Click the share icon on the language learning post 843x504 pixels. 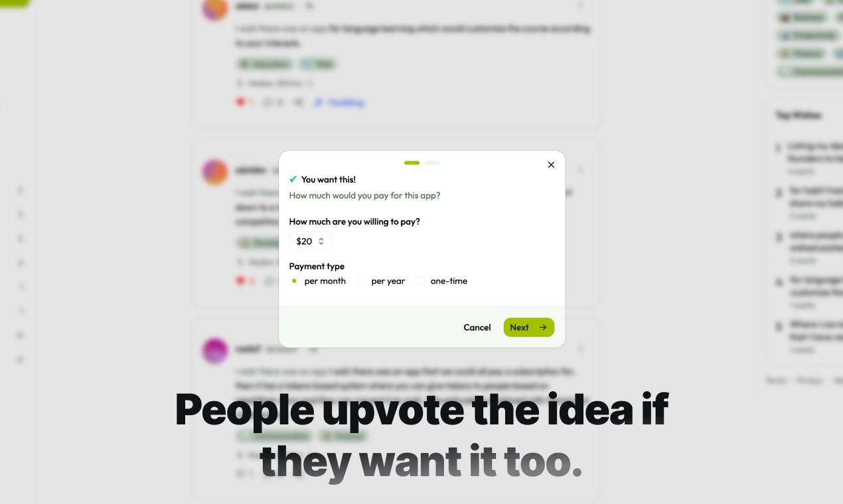pos(299,102)
